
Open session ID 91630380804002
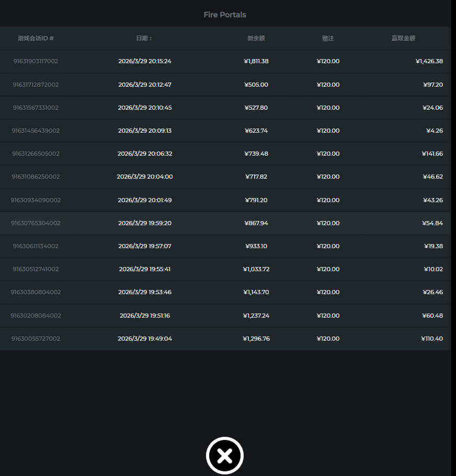coord(36,292)
